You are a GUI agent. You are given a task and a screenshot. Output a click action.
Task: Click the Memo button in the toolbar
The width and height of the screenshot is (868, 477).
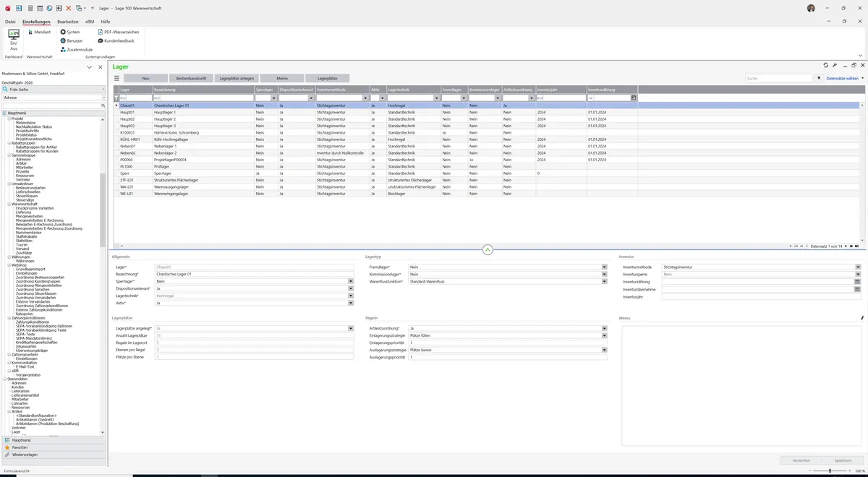[282, 78]
